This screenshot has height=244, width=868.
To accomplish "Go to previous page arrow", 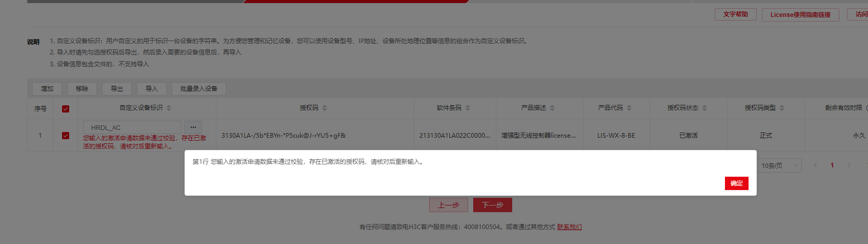I will [x=815, y=165].
